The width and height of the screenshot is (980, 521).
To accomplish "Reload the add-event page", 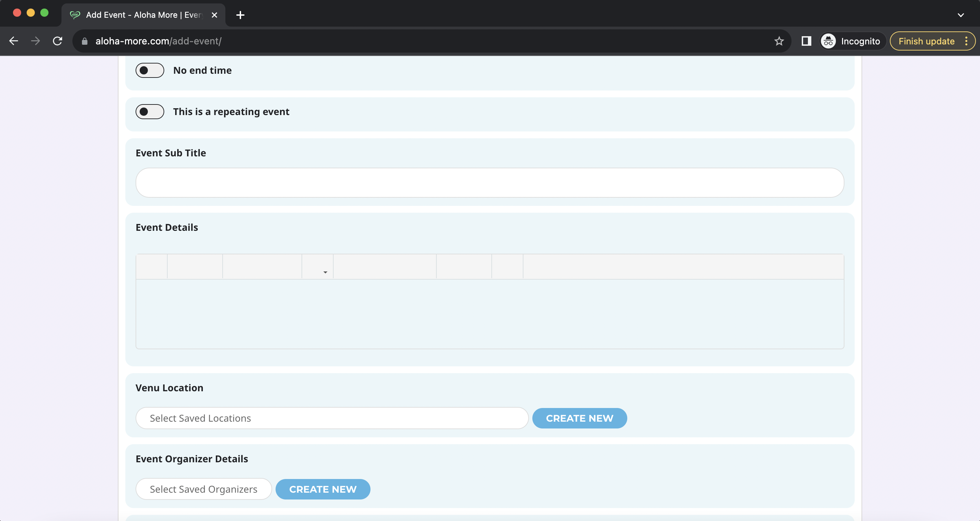I will (57, 41).
